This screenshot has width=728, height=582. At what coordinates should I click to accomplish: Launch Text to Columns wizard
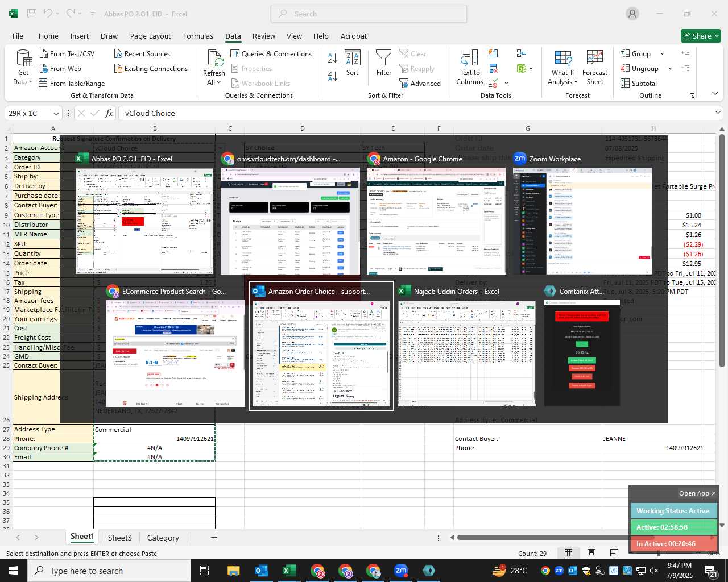(470, 67)
